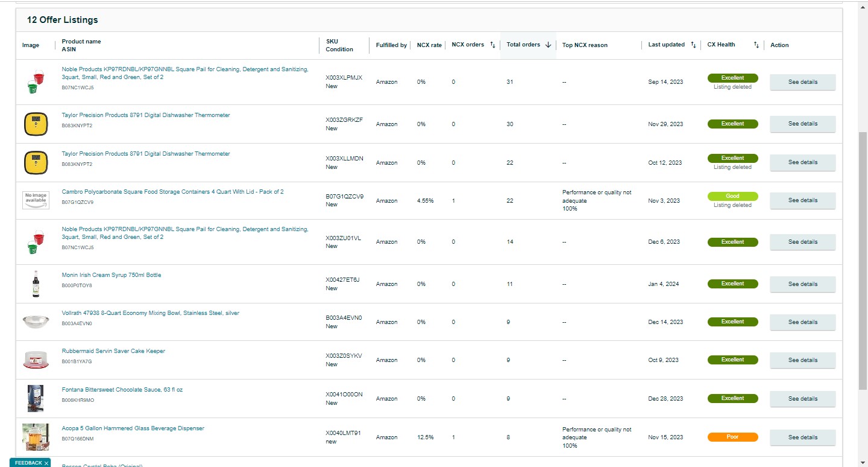The image size is (868, 467).
Task: Click the Excellent badge in the Monin row
Action: pos(732,284)
